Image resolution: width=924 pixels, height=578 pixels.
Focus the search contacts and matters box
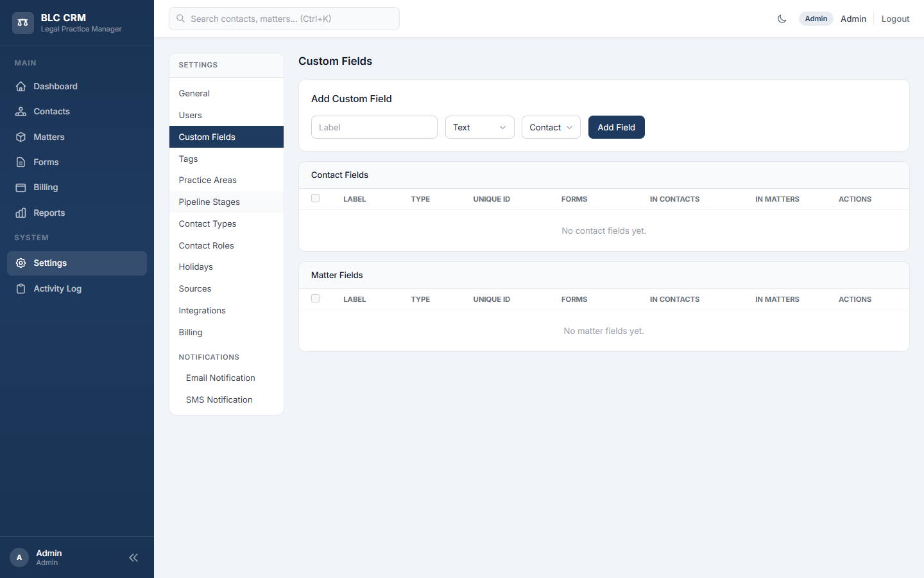point(284,19)
